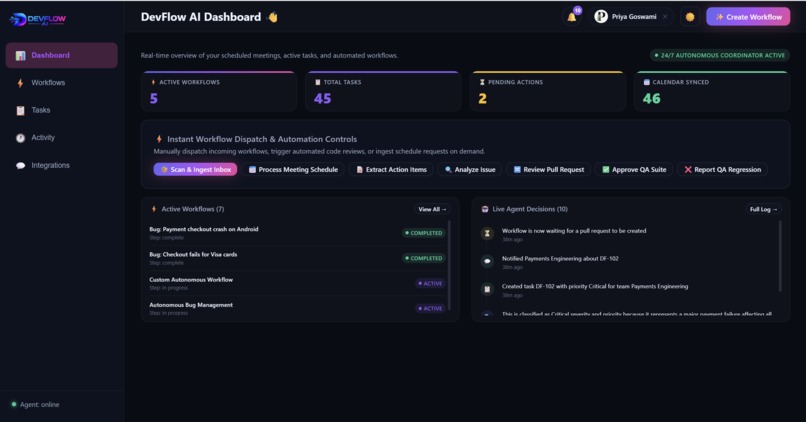Click the hourglass icon on waiting-for-pull-request decision

(x=487, y=233)
